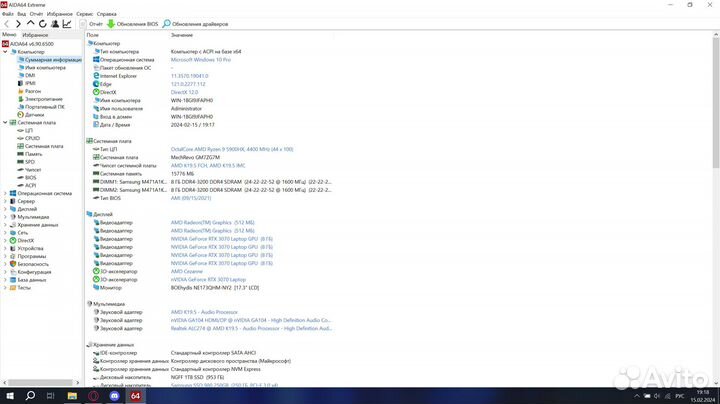Switch to the Меню panel tab

pyautogui.click(x=9, y=34)
